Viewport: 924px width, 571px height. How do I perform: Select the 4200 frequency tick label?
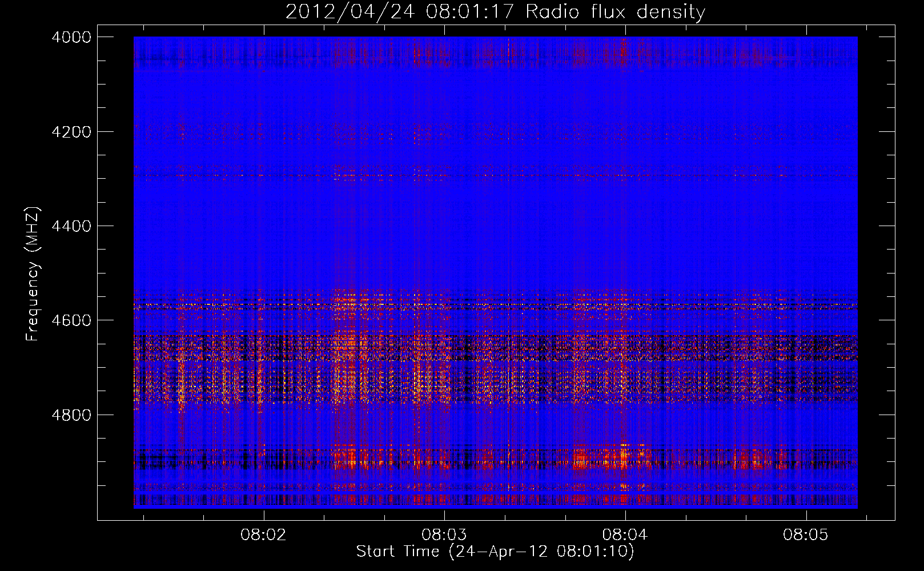pyautogui.click(x=71, y=132)
